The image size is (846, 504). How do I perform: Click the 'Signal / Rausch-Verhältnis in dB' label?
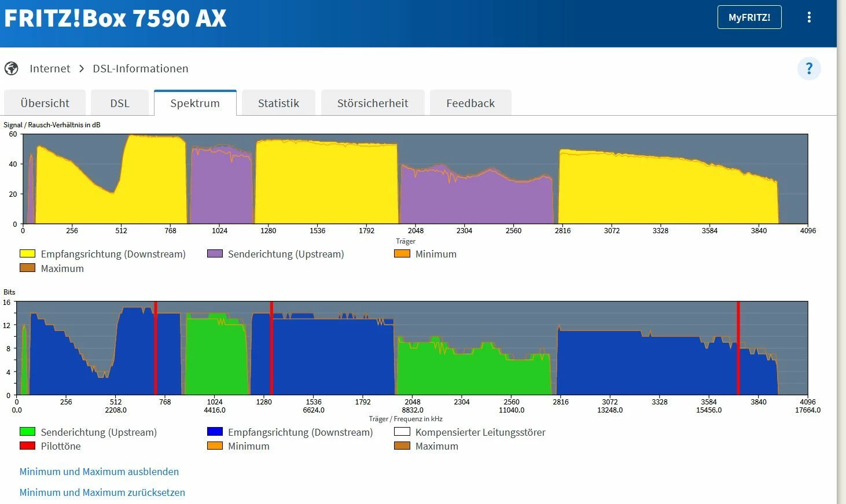pos(52,125)
